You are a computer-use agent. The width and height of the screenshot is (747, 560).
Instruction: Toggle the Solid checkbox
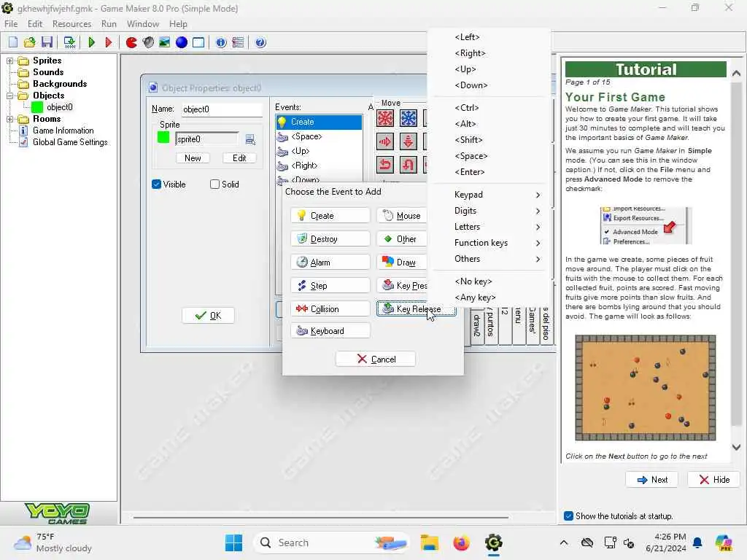tap(215, 184)
